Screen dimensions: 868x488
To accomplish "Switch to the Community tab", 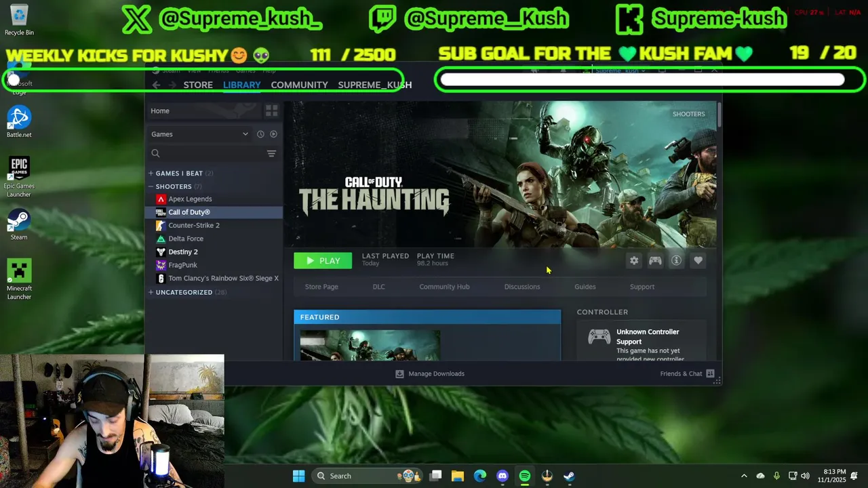I will [299, 85].
